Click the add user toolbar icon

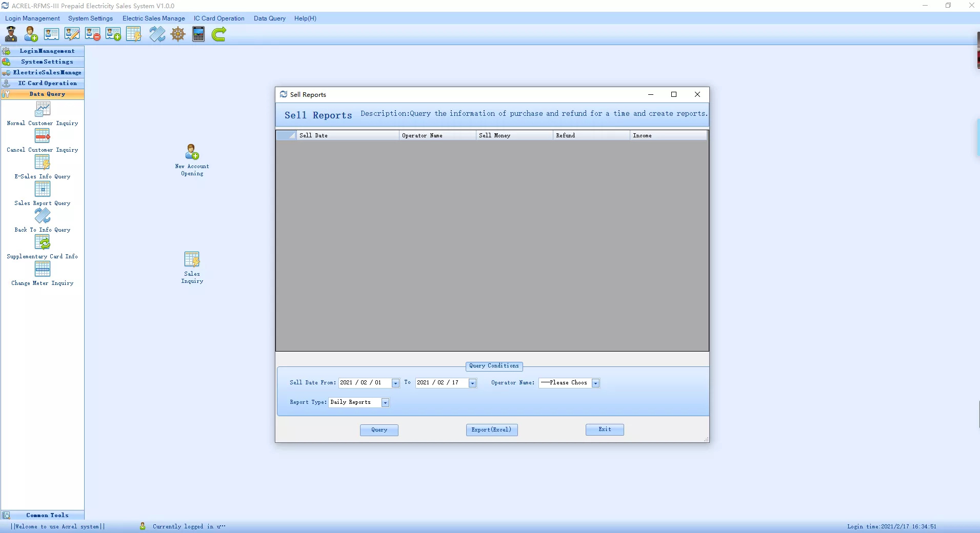click(x=31, y=34)
